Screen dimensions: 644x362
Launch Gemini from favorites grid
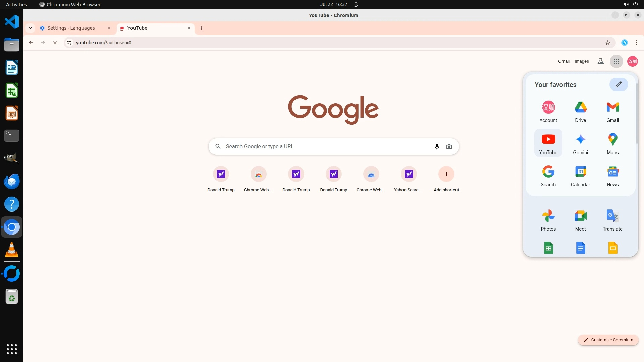click(x=580, y=143)
